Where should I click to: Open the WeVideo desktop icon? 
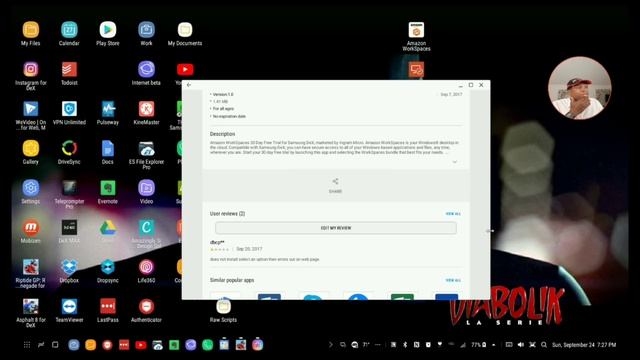coord(31,109)
